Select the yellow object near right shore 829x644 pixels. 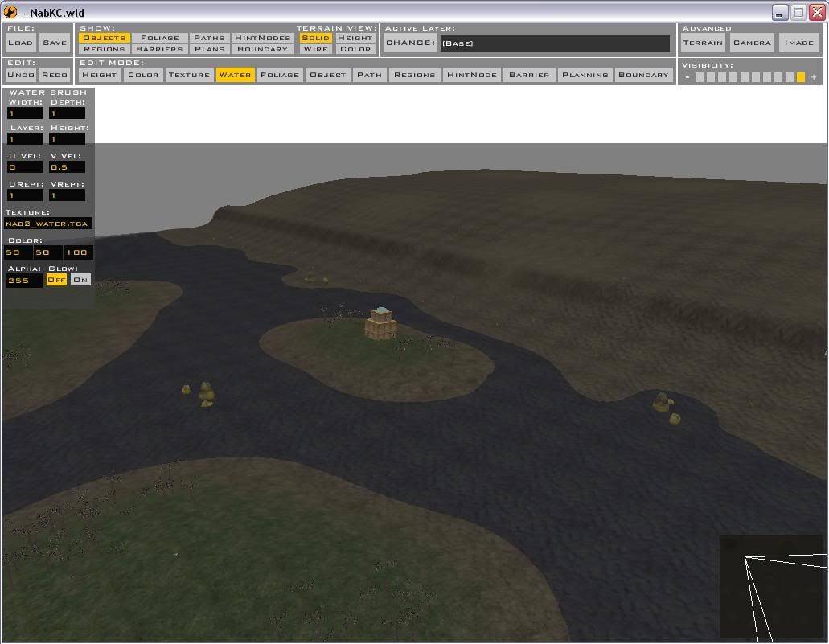661,402
